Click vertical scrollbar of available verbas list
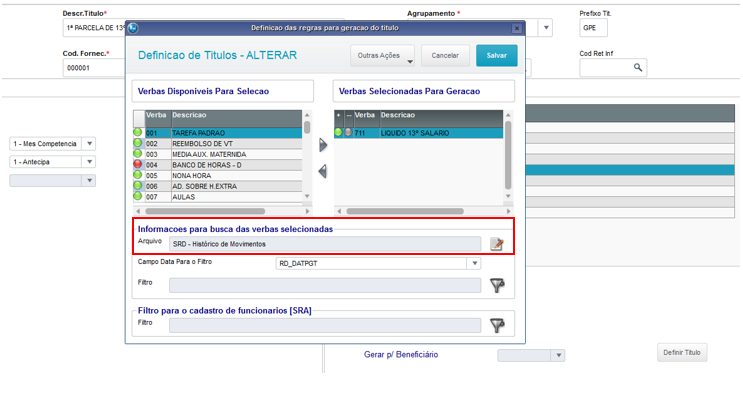 point(307,127)
